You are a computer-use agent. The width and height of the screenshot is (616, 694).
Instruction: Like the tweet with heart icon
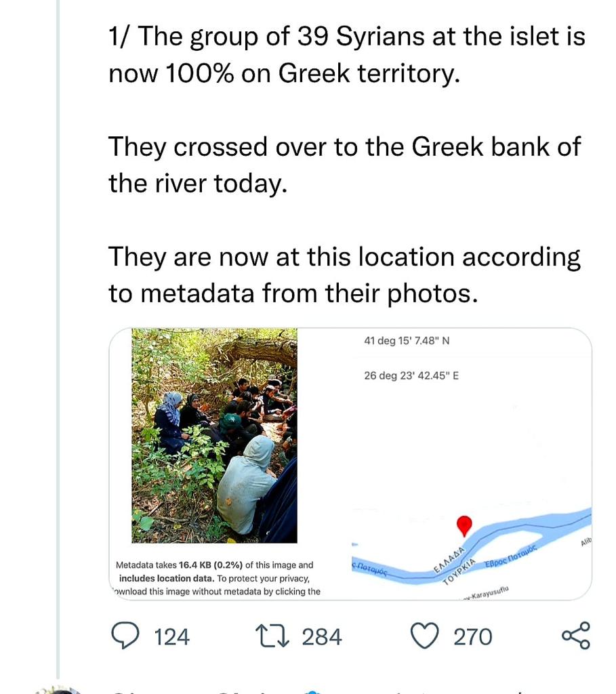click(425, 636)
